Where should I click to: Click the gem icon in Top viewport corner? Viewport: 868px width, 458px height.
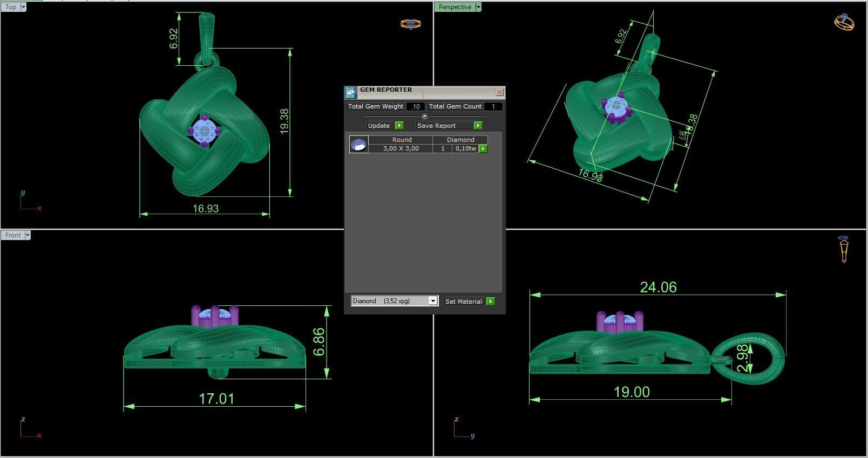click(410, 24)
